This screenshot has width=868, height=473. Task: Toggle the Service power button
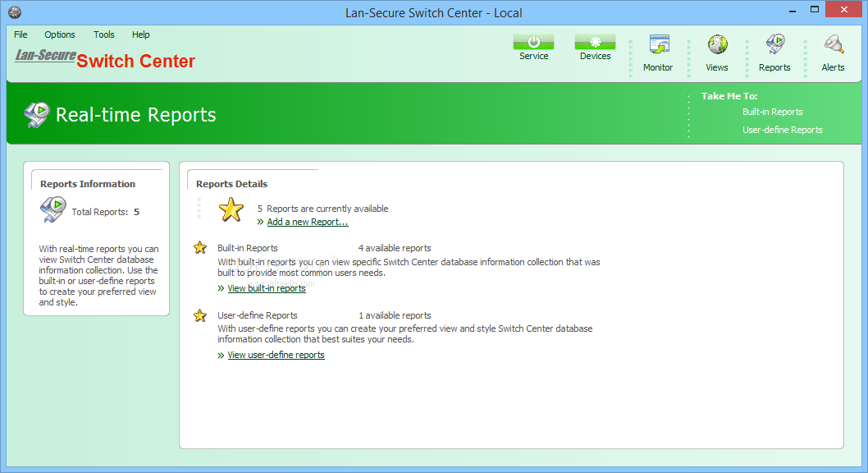click(533, 42)
